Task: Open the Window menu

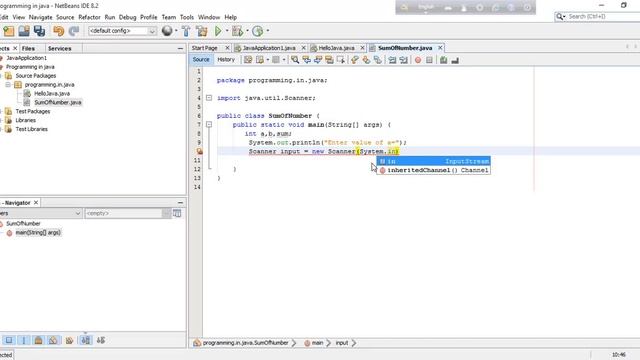Action: tap(209, 17)
